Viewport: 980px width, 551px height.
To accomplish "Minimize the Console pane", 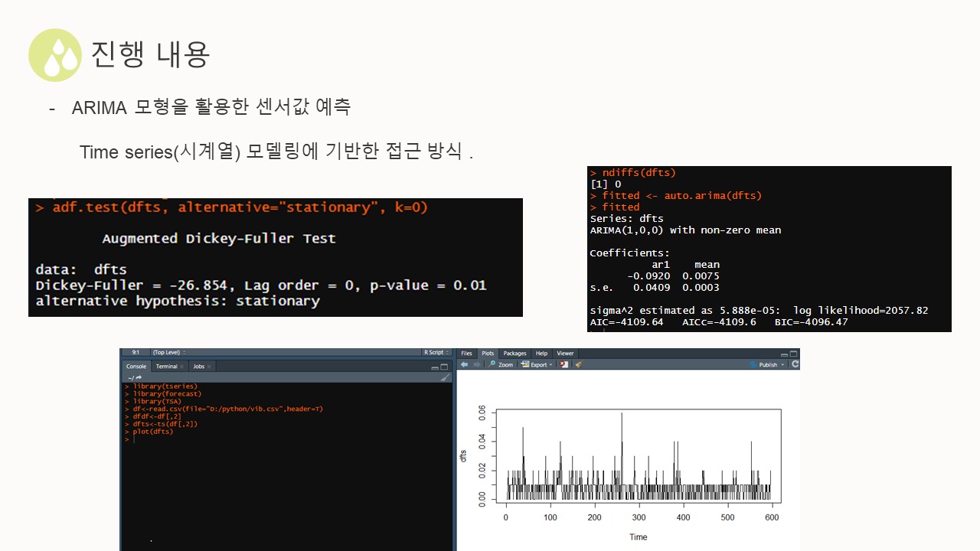I will [x=434, y=367].
